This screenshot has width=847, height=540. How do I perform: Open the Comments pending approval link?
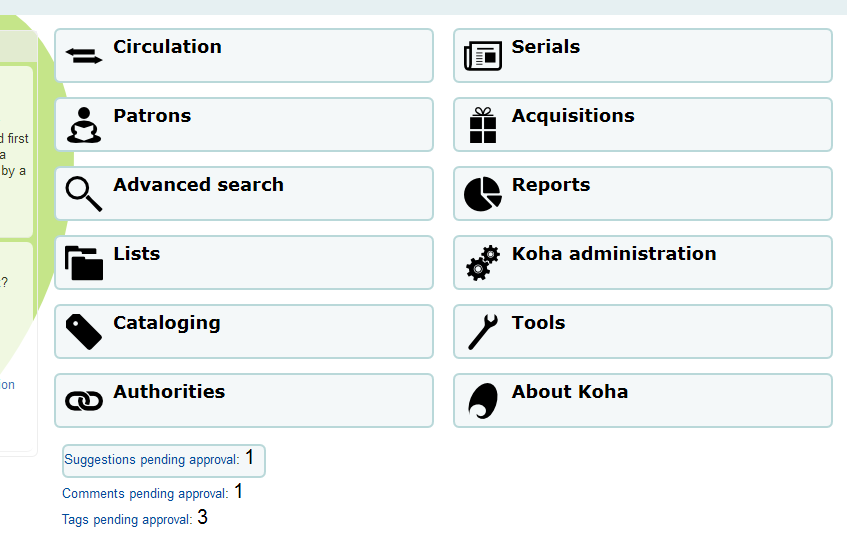point(145,494)
